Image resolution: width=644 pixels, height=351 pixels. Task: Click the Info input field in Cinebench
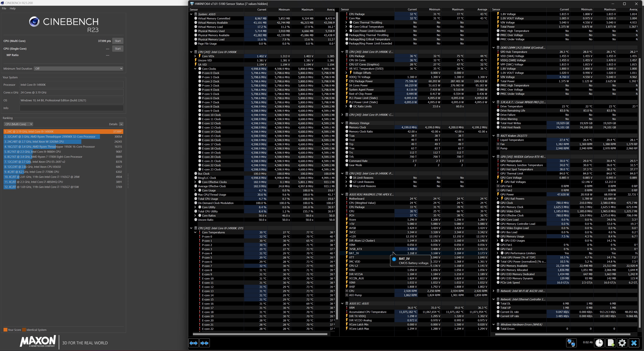point(71,108)
